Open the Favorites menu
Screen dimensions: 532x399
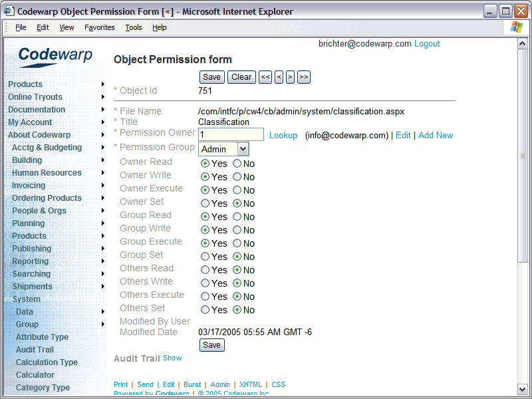coord(99,27)
